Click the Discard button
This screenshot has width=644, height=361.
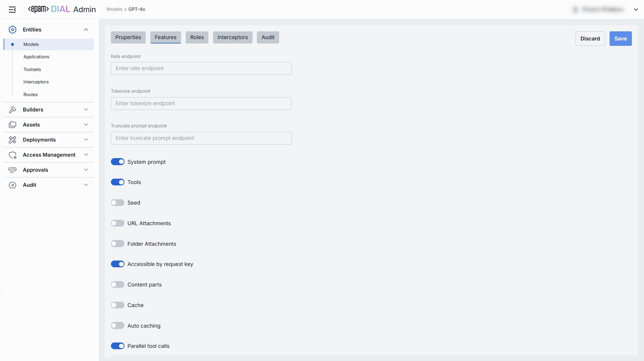(x=590, y=39)
